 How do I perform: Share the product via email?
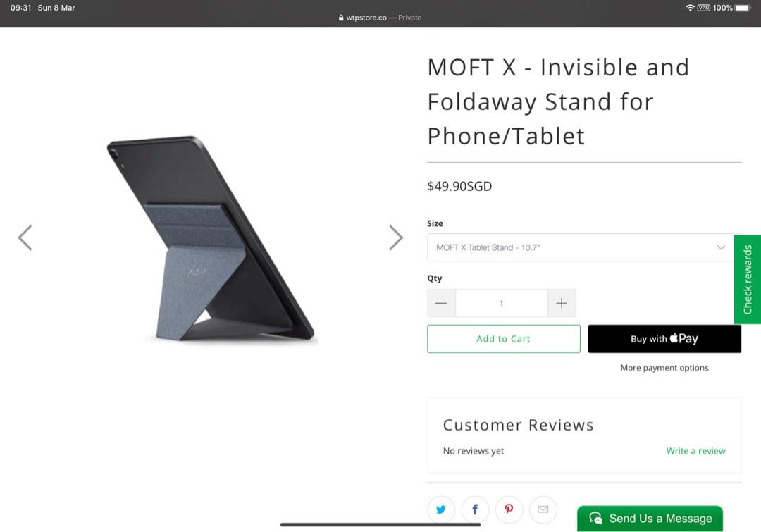coord(543,509)
